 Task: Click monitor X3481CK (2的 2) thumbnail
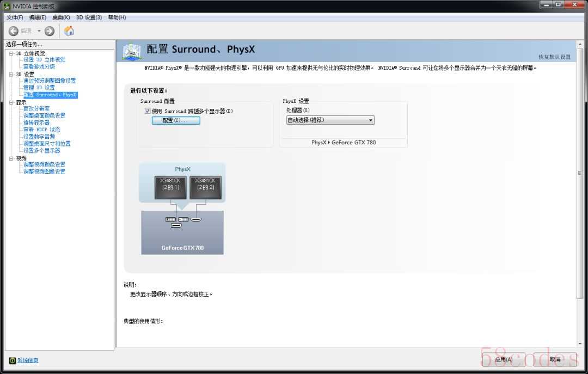click(205, 187)
